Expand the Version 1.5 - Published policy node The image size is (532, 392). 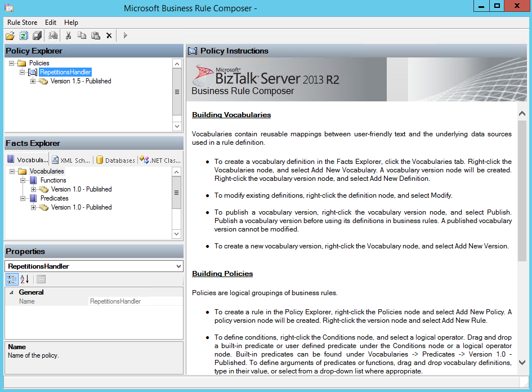33,81
